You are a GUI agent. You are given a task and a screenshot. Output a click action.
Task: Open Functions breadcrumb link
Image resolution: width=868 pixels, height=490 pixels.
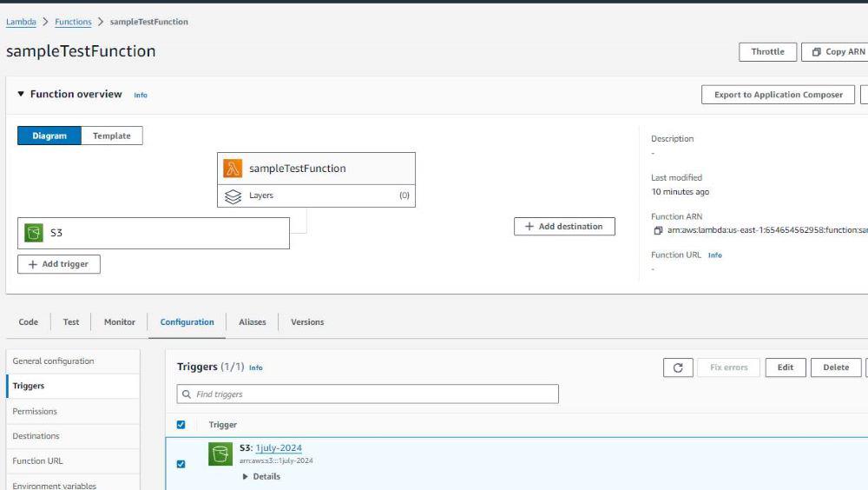[x=73, y=22]
